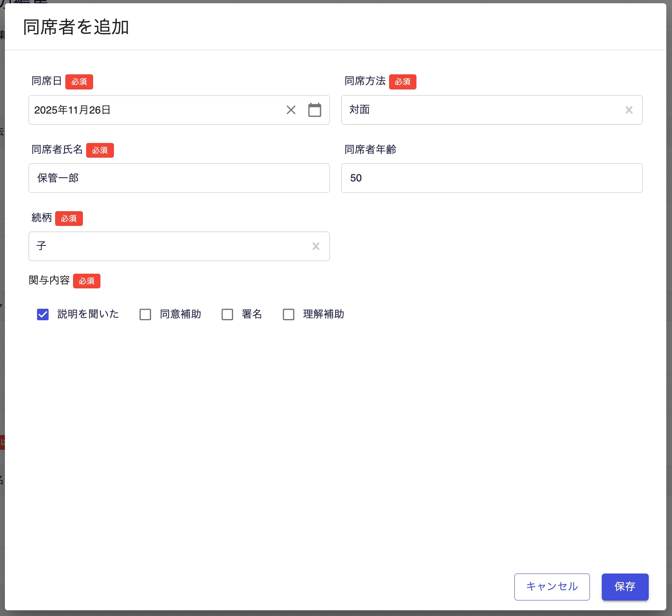Open the 同席方法 dropdown showing 対面
The height and width of the screenshot is (616, 672).
tap(482, 110)
